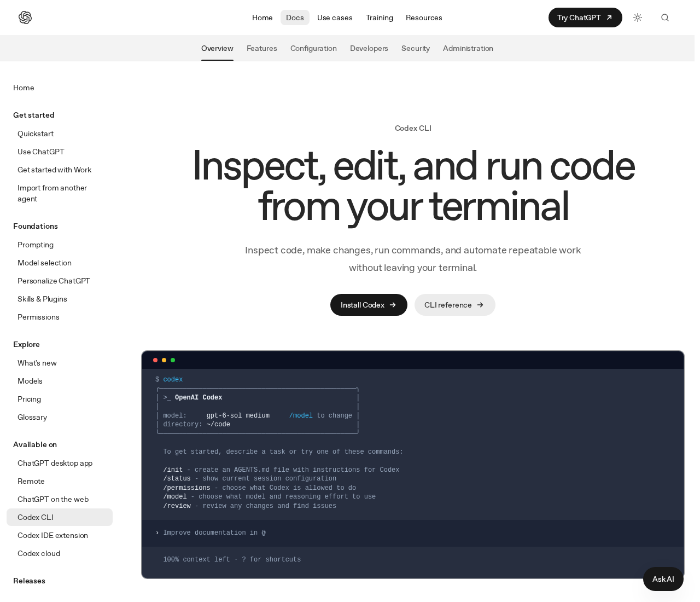Open Use cases in top navigation
This screenshot has height=602, width=700.
click(x=335, y=18)
